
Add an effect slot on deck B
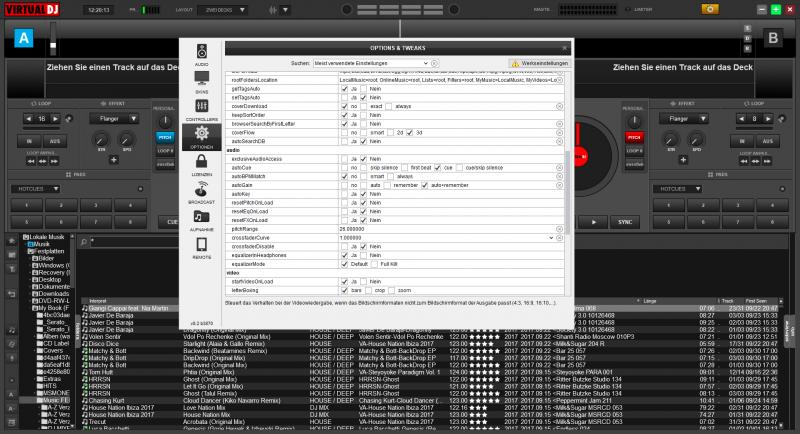[683, 160]
